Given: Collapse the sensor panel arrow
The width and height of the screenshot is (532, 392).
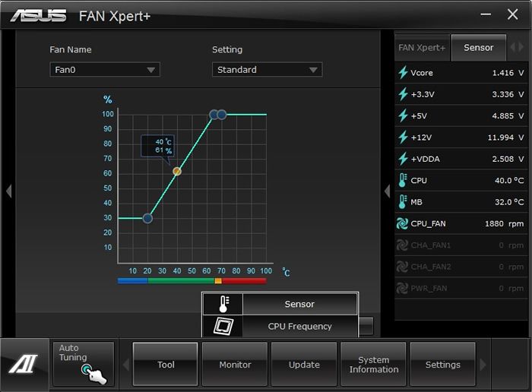Looking at the screenshot, I should [388, 191].
